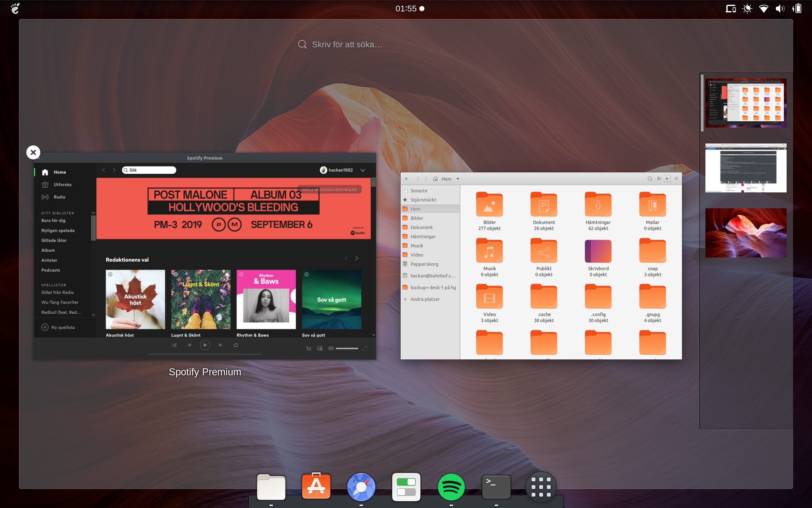Open Files hamburger menu
The image size is (812, 508).
(677, 179)
